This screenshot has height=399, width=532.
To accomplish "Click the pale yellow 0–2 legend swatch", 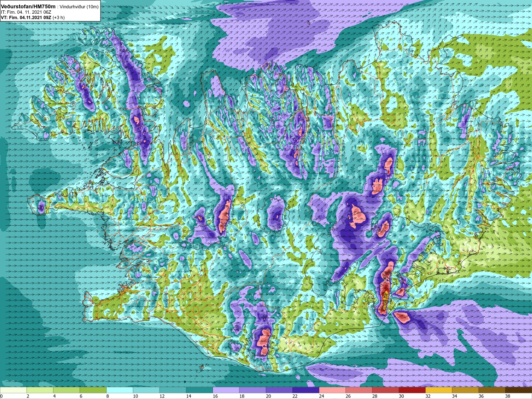I will (x=13, y=390).
